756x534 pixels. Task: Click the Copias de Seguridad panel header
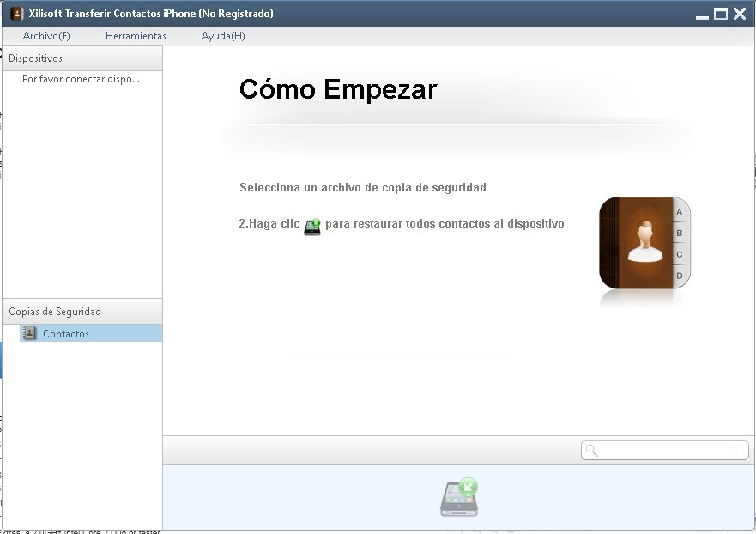click(x=82, y=312)
